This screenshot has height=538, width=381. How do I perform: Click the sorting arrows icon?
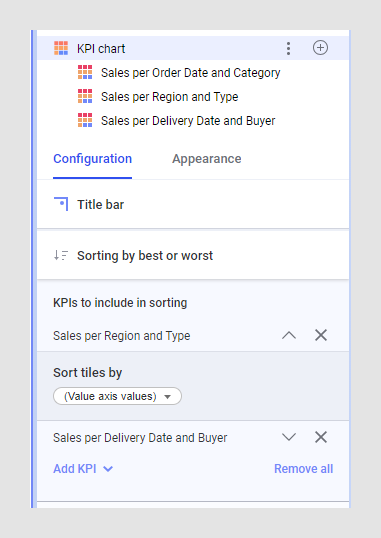click(x=61, y=255)
